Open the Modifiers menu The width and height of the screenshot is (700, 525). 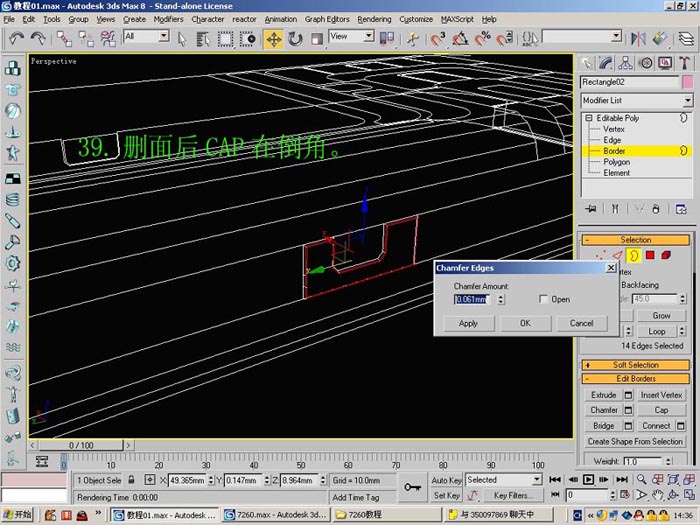[x=168, y=19]
